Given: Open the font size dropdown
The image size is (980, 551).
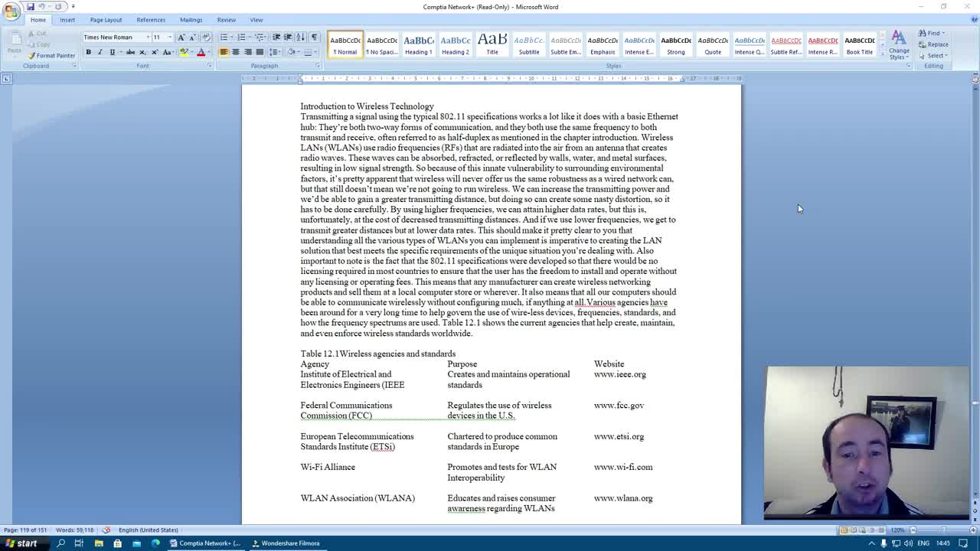Looking at the screenshot, I should [170, 37].
